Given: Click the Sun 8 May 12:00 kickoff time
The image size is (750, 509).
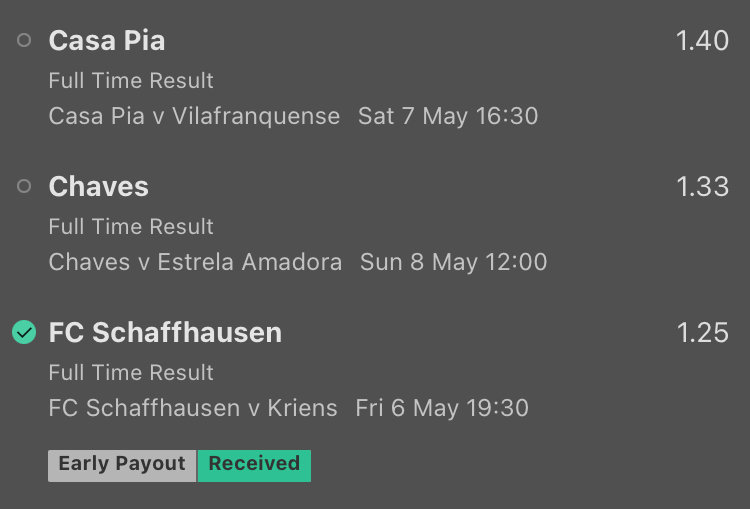Looking at the screenshot, I should pyautogui.click(x=453, y=262).
